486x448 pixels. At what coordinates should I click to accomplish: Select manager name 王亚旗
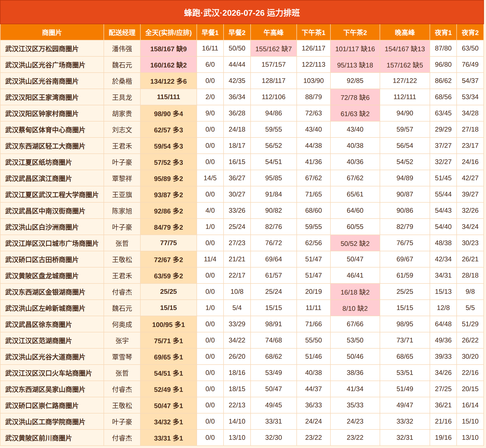pyautogui.click(x=122, y=195)
